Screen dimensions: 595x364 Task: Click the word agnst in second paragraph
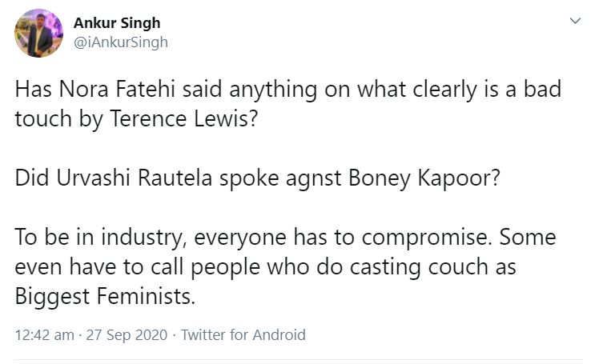313,179
